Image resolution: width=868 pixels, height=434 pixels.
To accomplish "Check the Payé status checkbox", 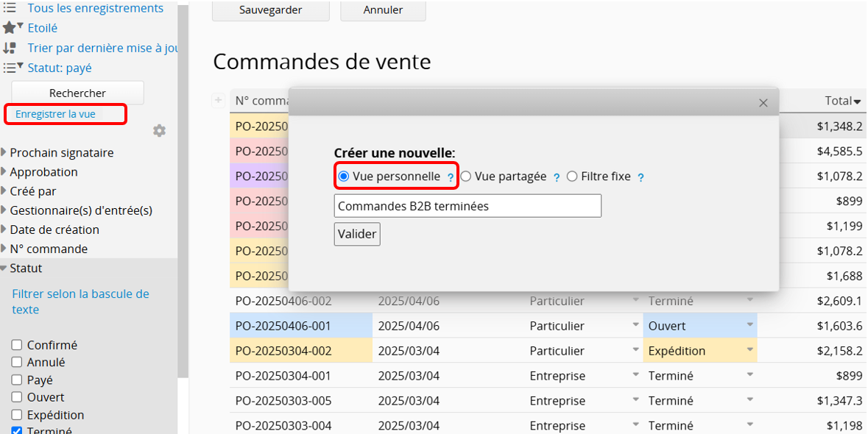I will (17, 380).
